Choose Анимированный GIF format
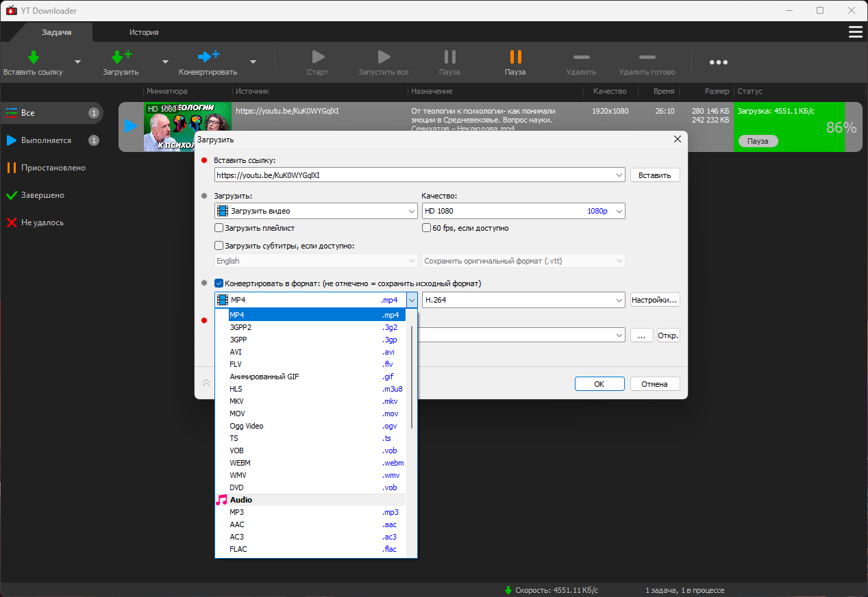 coord(310,377)
